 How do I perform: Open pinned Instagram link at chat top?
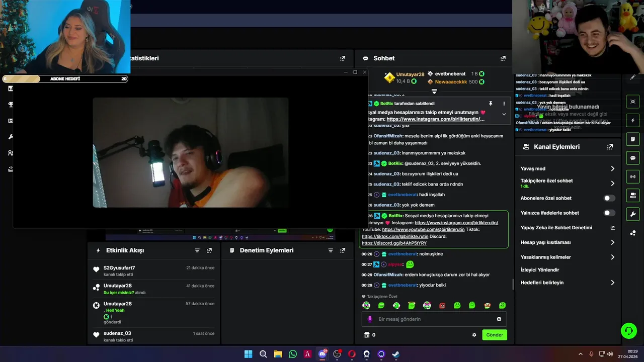tap(436, 119)
